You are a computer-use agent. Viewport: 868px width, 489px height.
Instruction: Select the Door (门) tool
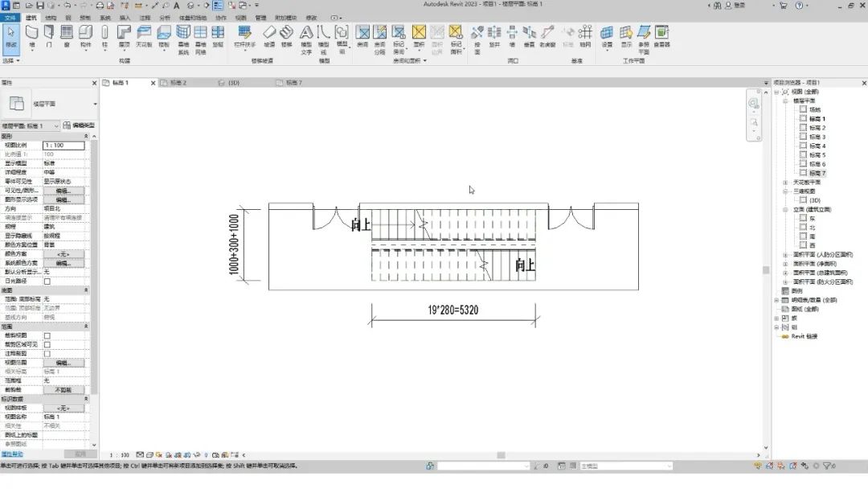pyautogui.click(x=49, y=36)
